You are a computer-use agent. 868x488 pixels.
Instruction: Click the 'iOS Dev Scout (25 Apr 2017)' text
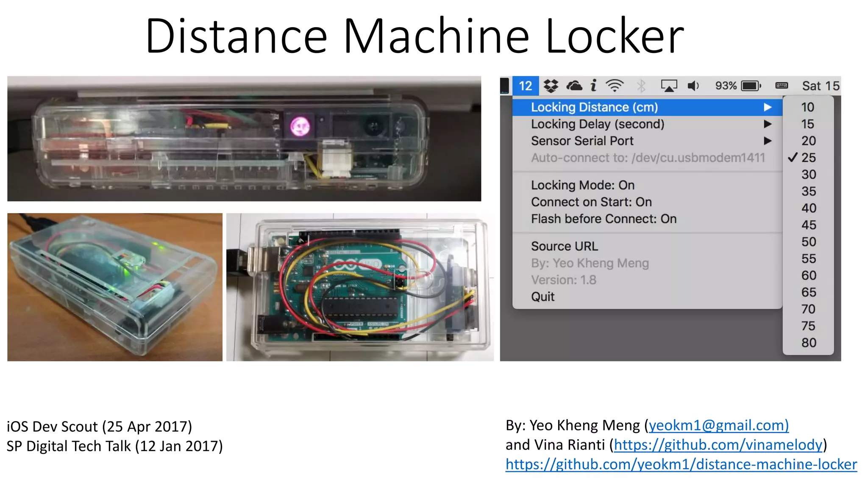click(x=99, y=427)
